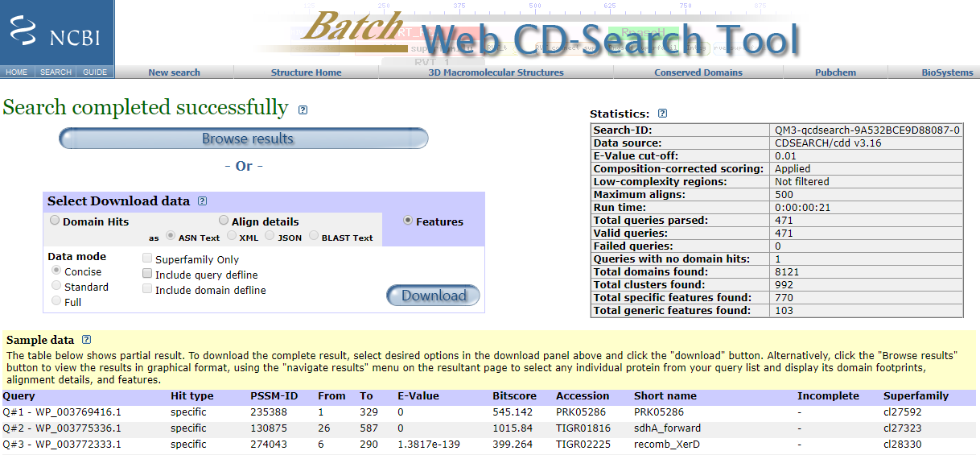Select Full data mode
Image resolution: width=980 pixels, height=455 pixels.
[56, 301]
